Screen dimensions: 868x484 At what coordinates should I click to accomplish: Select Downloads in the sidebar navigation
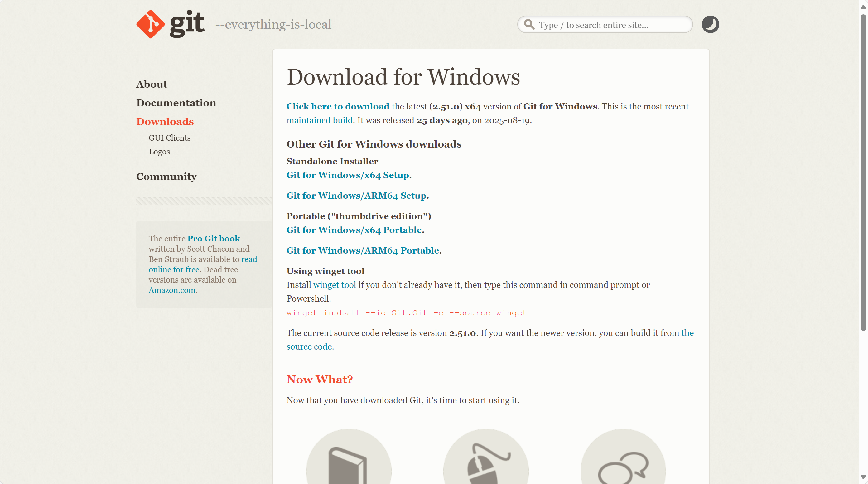(165, 122)
